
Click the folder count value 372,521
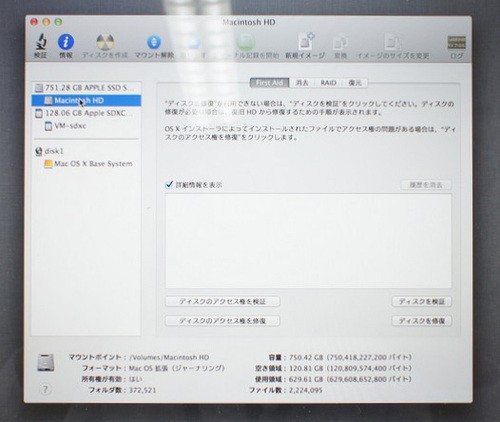pos(143,390)
